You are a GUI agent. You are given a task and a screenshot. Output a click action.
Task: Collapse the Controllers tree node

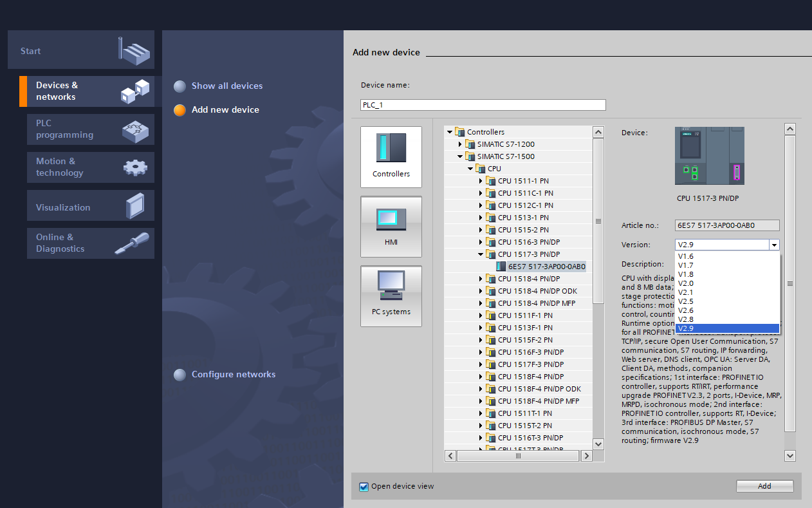[x=450, y=132]
